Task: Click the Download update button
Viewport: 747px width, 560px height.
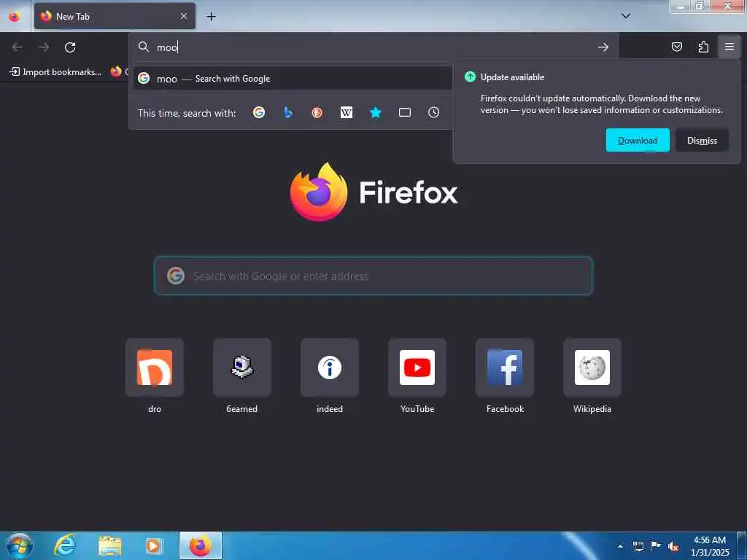Action: [638, 140]
